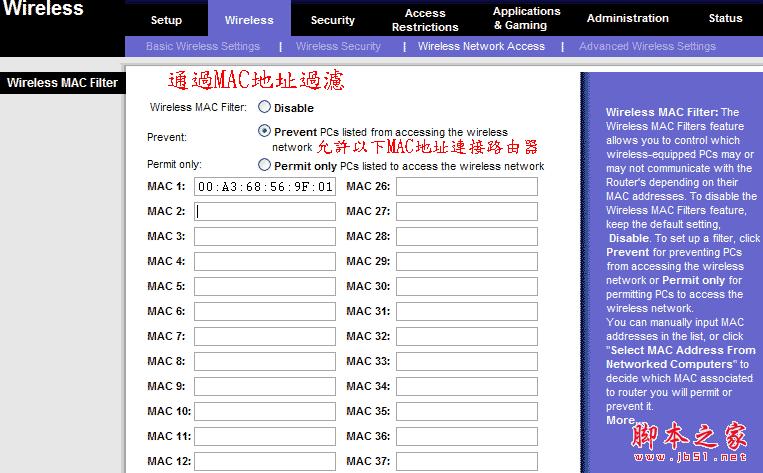Click the MAC 9 input field
Image resolution: width=763 pixels, height=473 pixels.
[x=265, y=386]
